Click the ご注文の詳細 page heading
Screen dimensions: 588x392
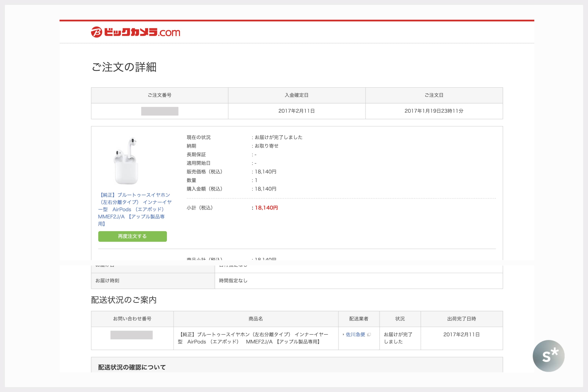(x=124, y=67)
